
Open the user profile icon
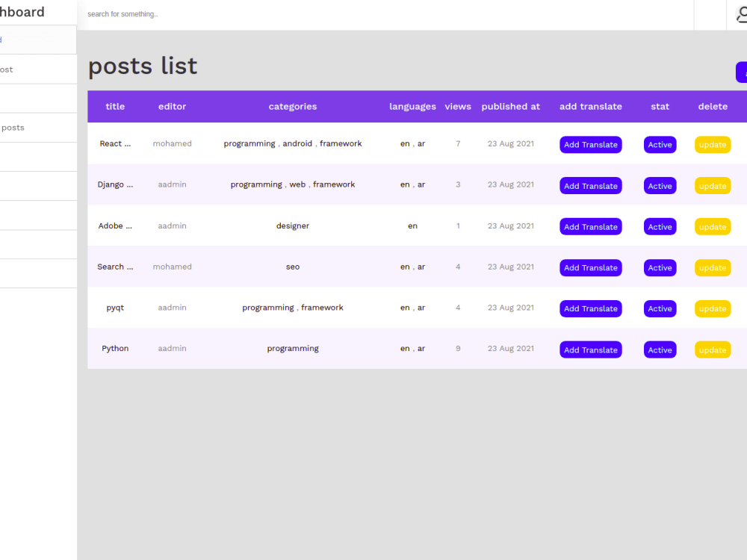pyautogui.click(x=742, y=15)
